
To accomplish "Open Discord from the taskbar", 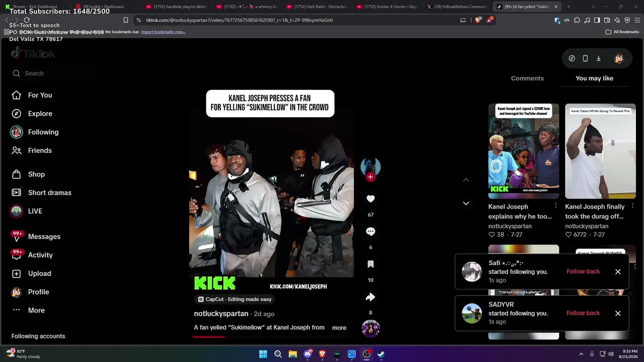I will pos(307,354).
